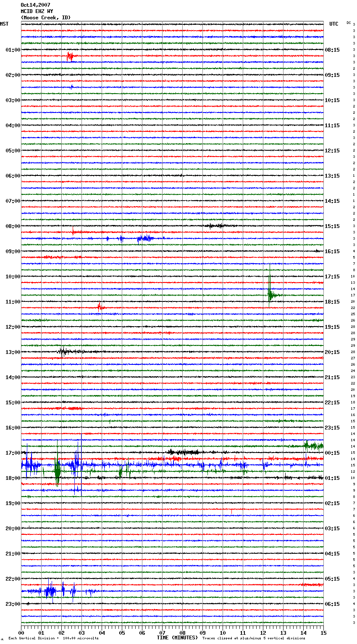Click the 18:15 UTC time label
This screenshot has width=357, height=644.
[x=332, y=302]
